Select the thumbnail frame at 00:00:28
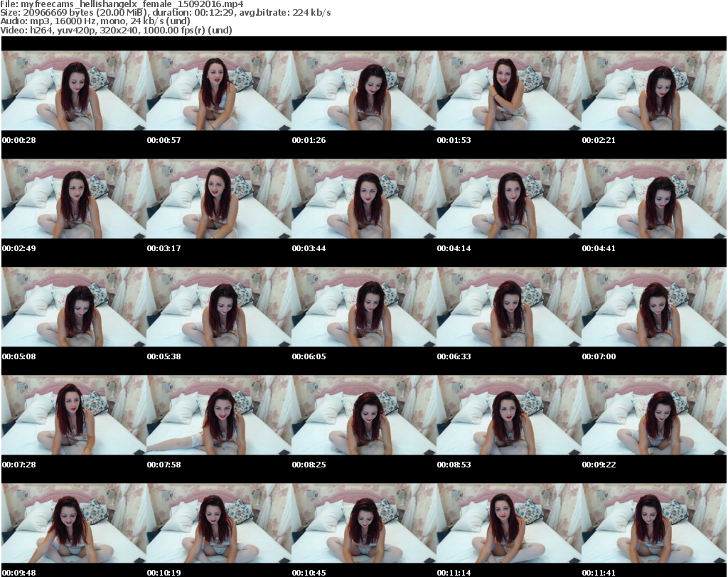728x577 pixels. click(x=74, y=90)
